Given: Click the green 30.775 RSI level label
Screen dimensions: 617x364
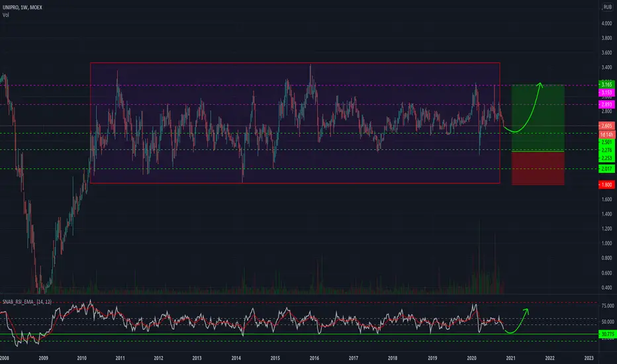Looking at the screenshot, I should pos(607,334).
